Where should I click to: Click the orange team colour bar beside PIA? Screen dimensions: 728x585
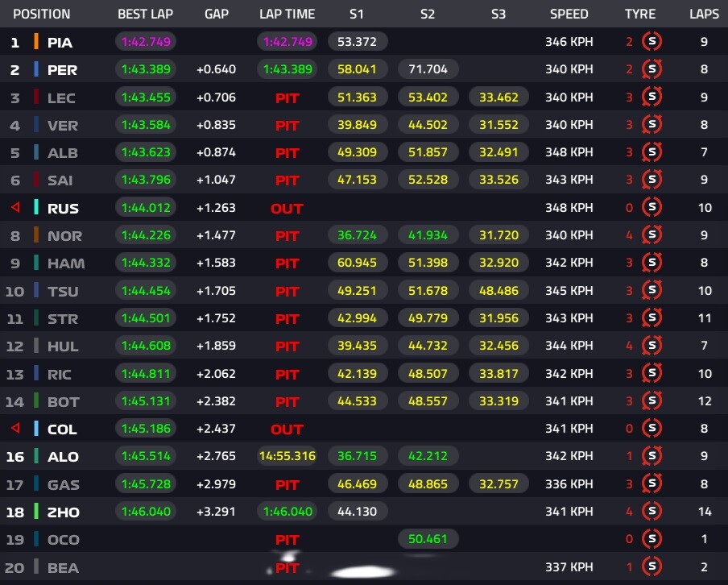pyautogui.click(x=36, y=42)
